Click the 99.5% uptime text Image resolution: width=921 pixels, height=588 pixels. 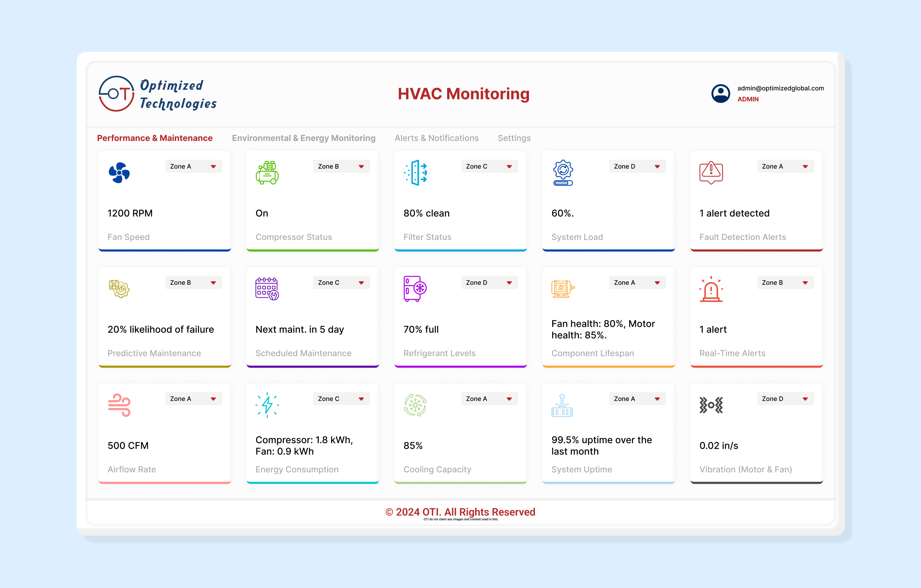point(602,446)
